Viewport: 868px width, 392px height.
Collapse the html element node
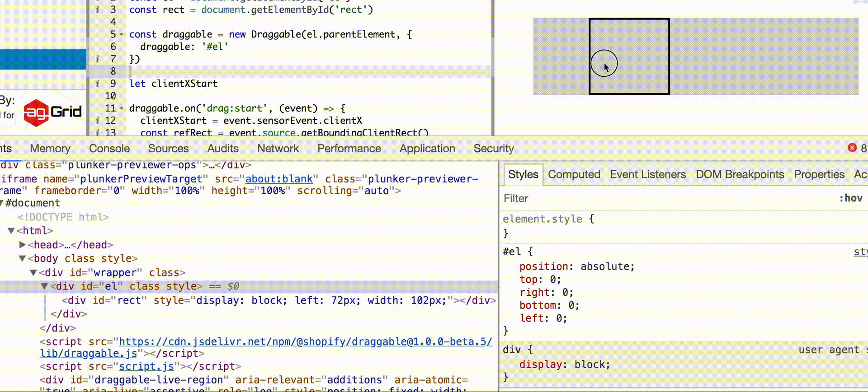[11, 231]
